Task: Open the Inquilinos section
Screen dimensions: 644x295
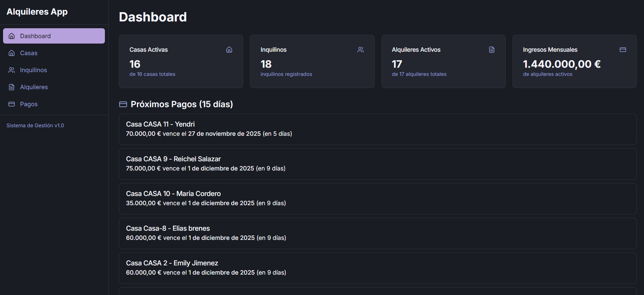Action: pos(54,70)
